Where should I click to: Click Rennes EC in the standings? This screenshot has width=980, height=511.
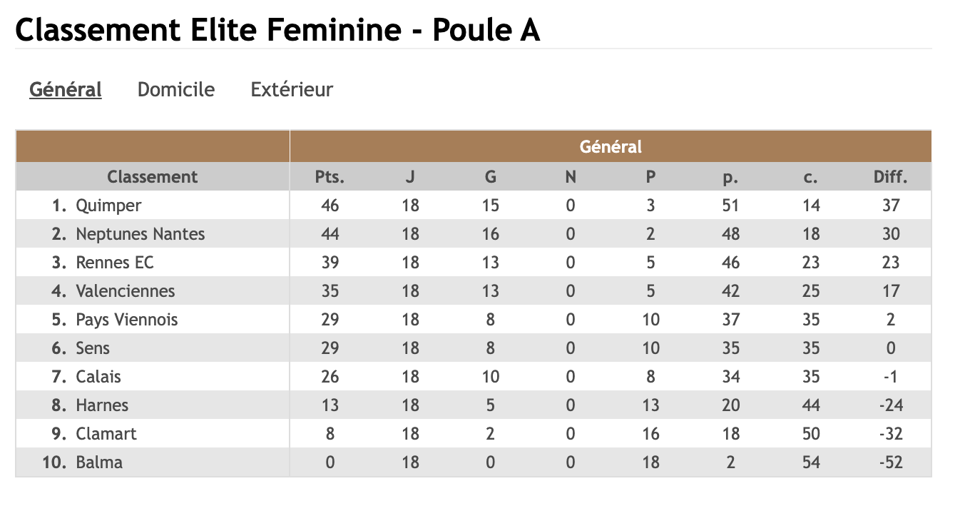point(115,263)
